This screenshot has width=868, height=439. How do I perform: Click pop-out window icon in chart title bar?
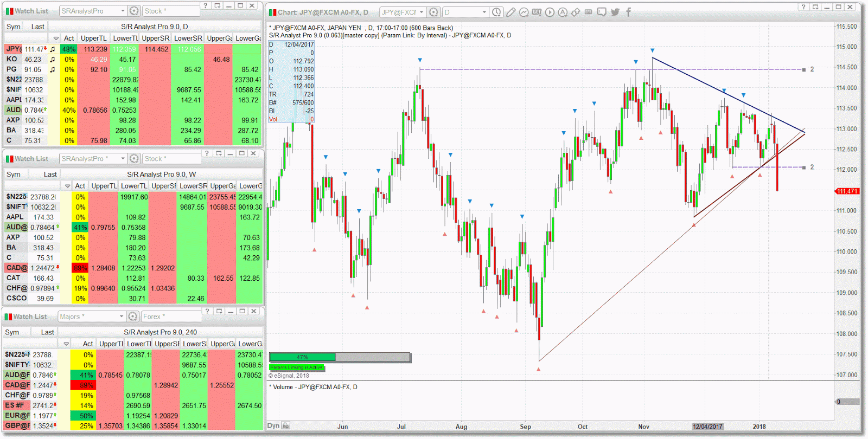point(815,7)
